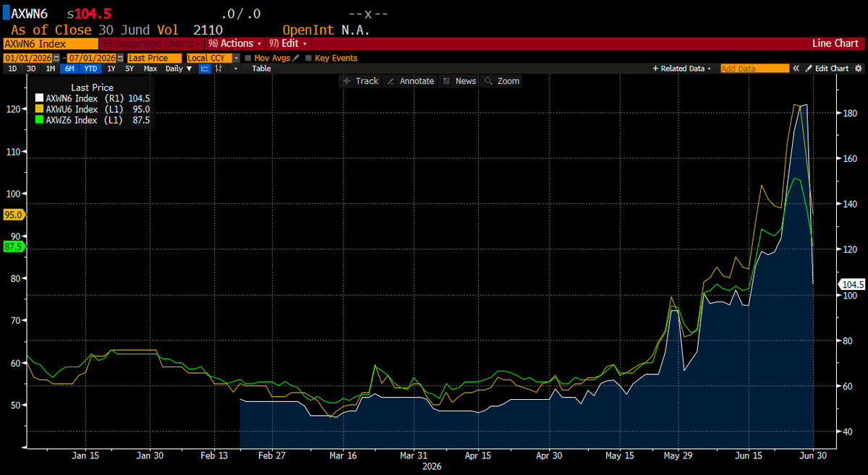Click the AXWZ6 Index legend label
868x475 pixels.
point(71,120)
